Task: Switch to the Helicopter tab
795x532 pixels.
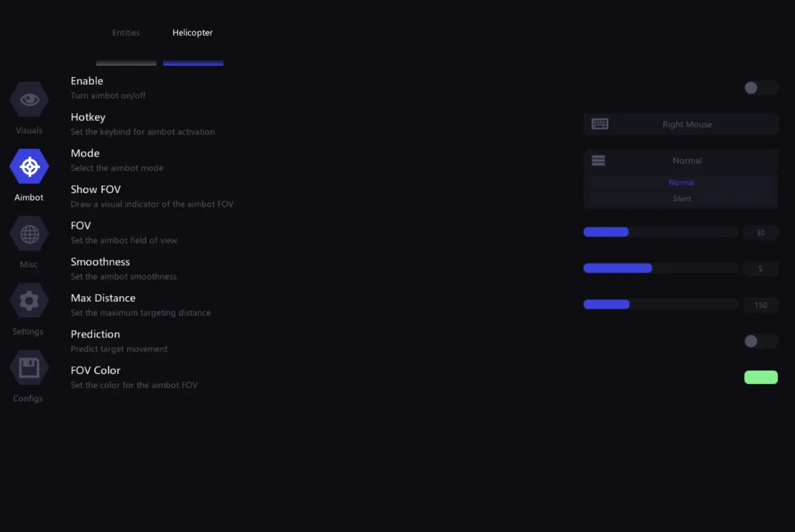Action: click(x=193, y=33)
